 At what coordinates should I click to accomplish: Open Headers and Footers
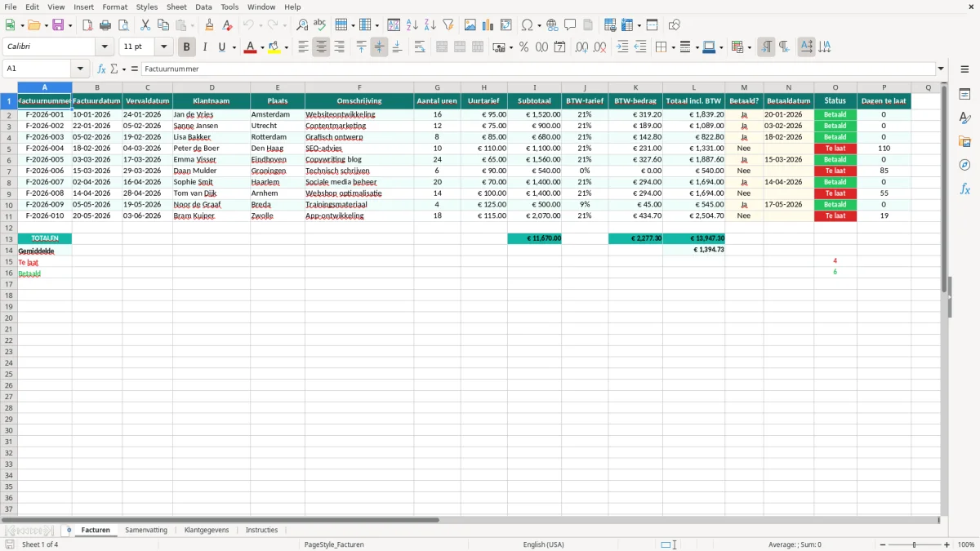[588, 25]
